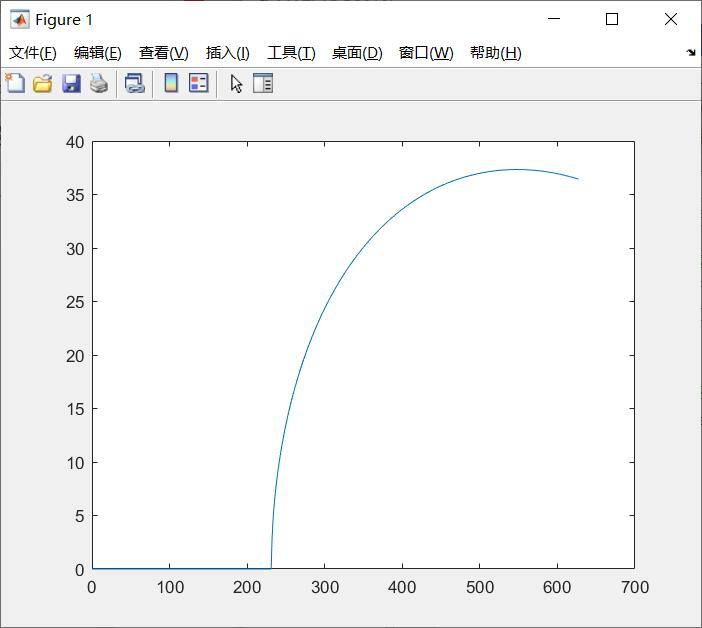Print the figure with the printer icon
Image resolution: width=702 pixels, height=628 pixels.
pyautogui.click(x=99, y=84)
